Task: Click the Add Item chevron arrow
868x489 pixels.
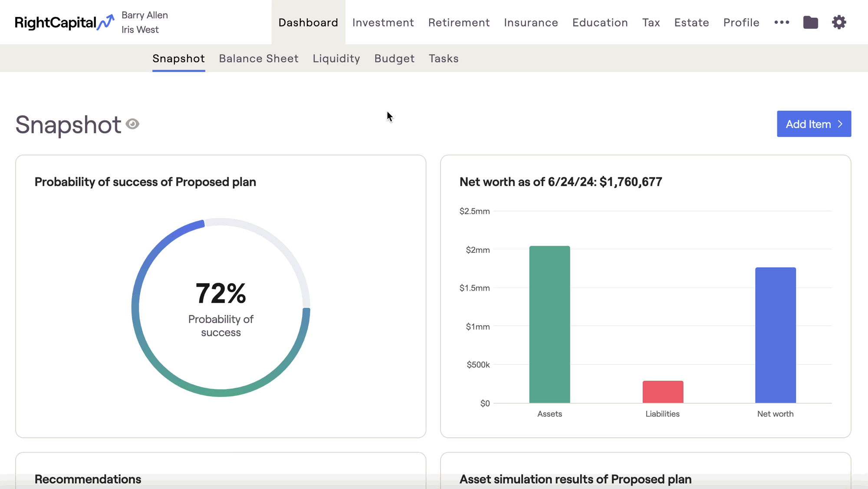Action: click(840, 124)
